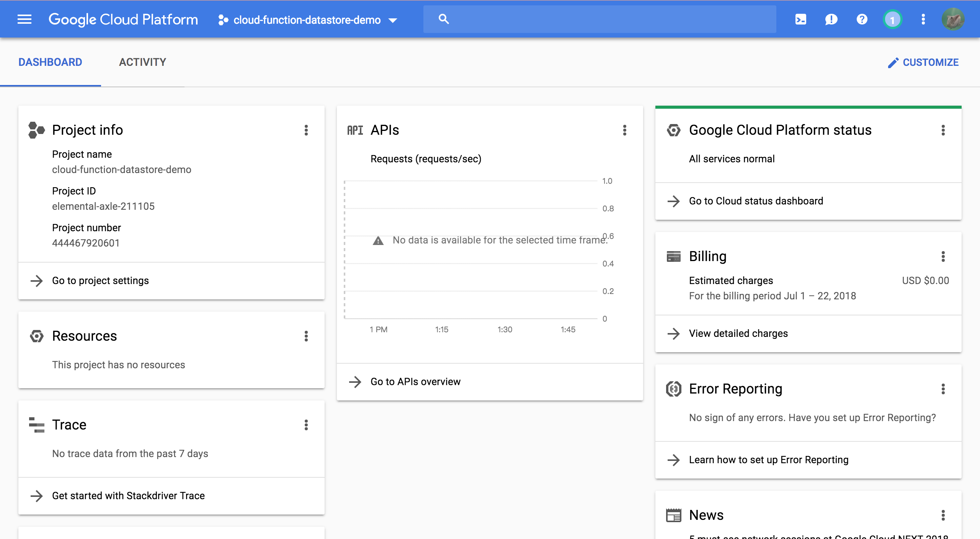Open Learn how to set up Error Reporting

[768, 460]
